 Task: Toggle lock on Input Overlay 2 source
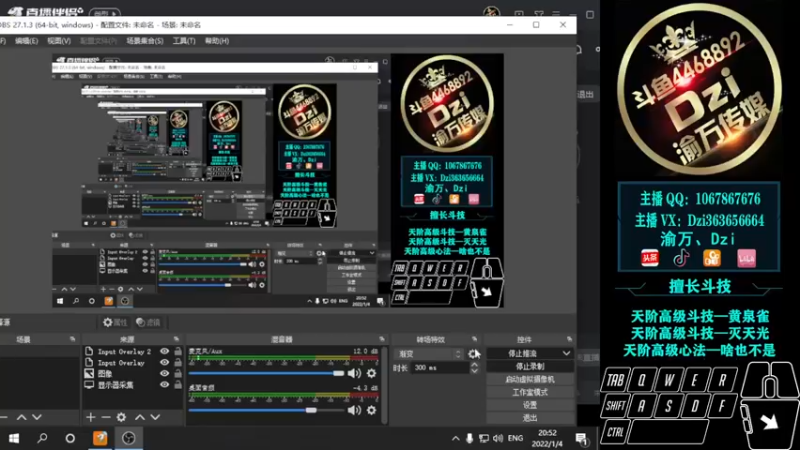click(178, 352)
